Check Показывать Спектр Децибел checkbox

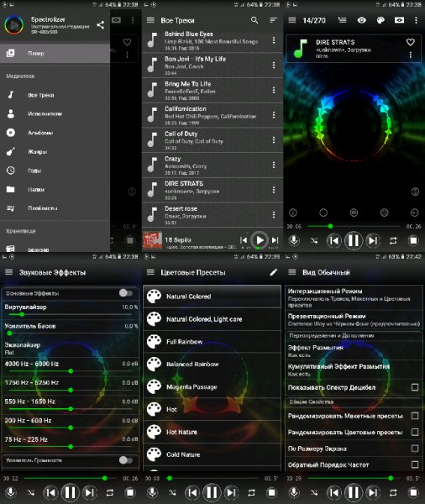tap(415, 387)
